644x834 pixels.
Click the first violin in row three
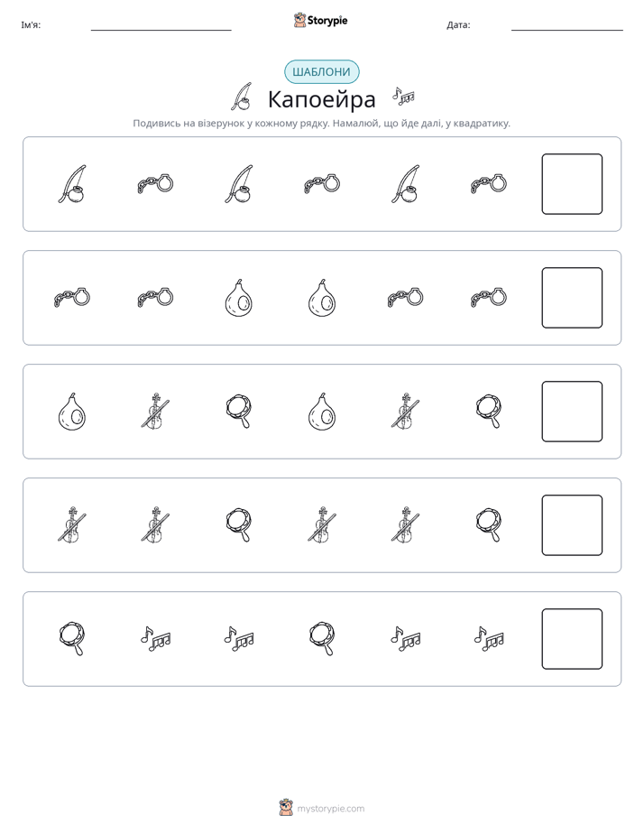[155, 412]
